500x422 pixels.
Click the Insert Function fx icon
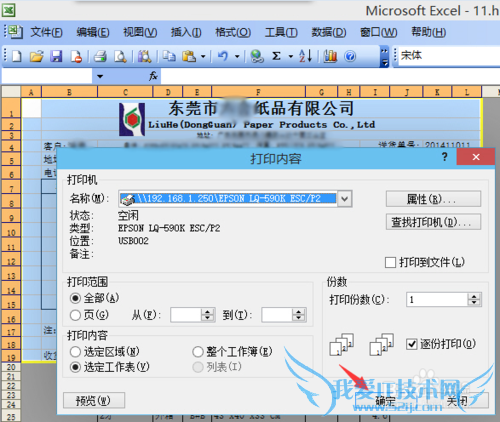(153, 76)
